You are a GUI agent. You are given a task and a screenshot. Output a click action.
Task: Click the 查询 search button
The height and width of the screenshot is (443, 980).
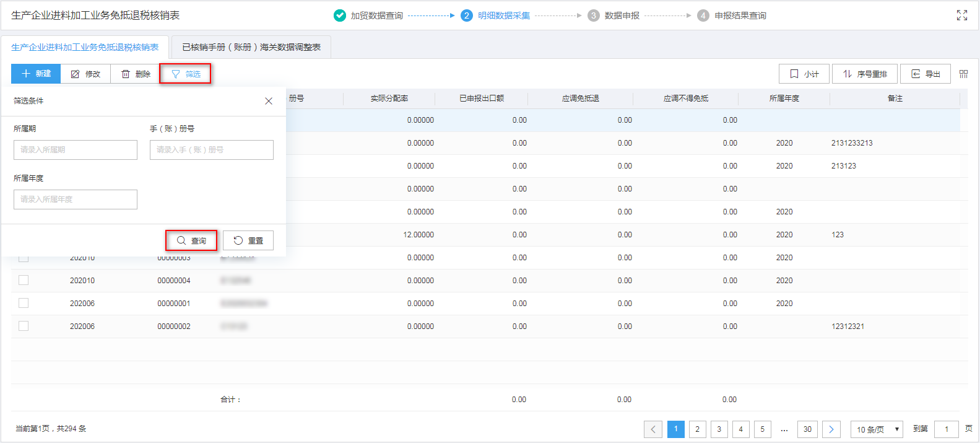pos(191,240)
